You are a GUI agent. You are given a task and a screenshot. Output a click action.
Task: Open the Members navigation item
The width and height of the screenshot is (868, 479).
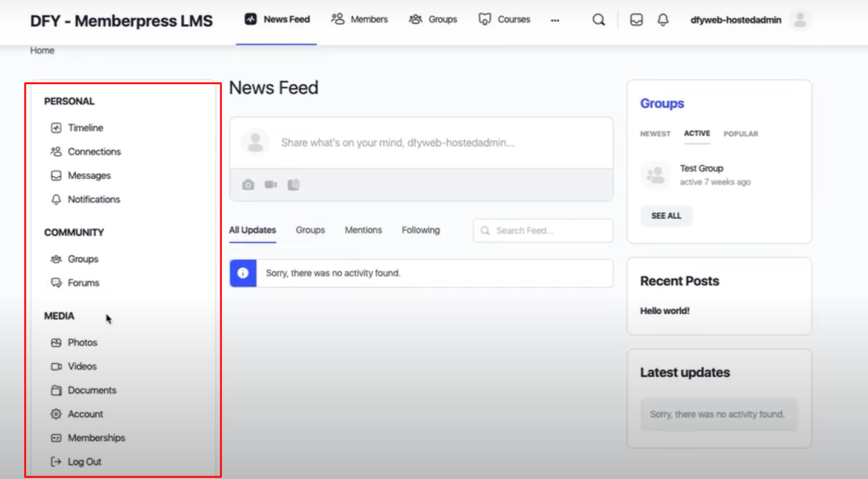click(x=359, y=19)
